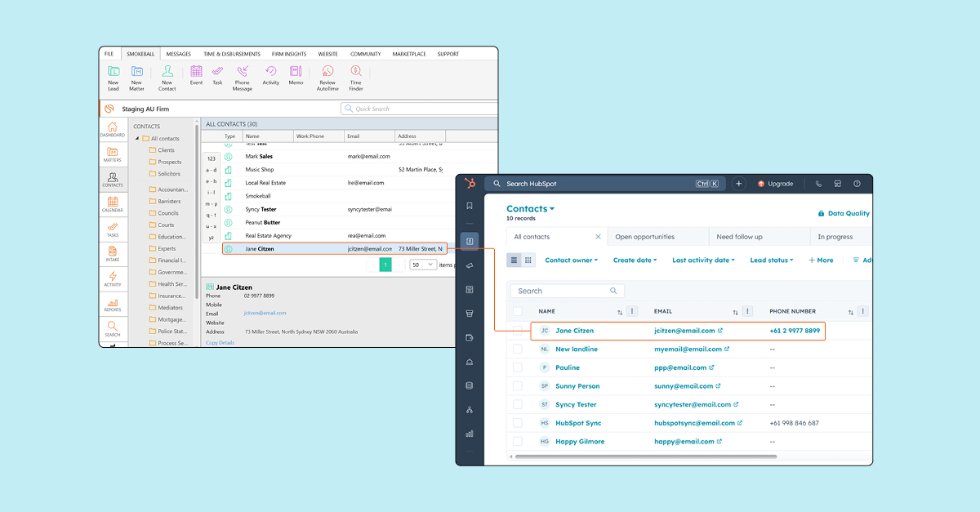The width and height of the screenshot is (980, 512).
Task: Check the Happy Gilmore row checkbox
Action: point(518,442)
